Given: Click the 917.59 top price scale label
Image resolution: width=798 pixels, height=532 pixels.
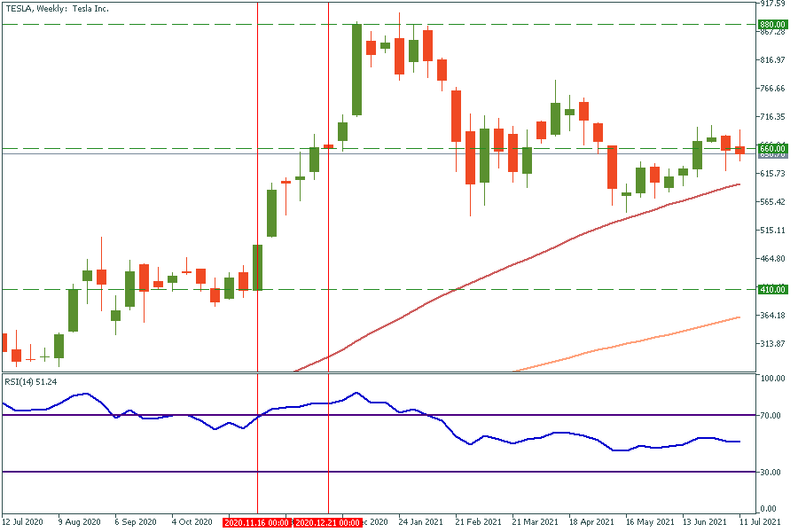Looking at the screenshot, I should [x=772, y=4].
